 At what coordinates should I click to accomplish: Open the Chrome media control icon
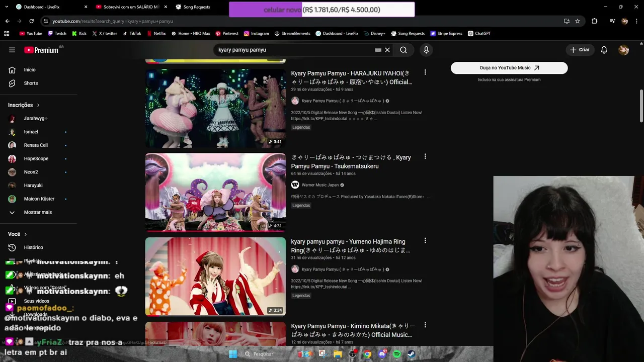coord(612,21)
